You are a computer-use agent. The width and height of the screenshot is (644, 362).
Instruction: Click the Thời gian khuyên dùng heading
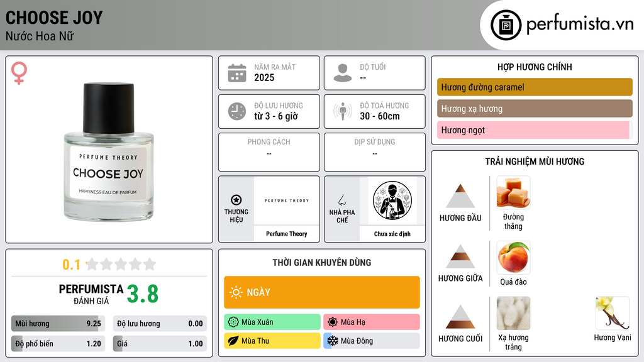322,262
